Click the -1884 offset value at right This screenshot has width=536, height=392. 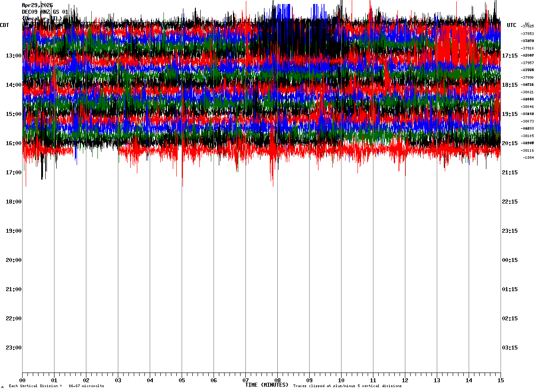click(528, 158)
